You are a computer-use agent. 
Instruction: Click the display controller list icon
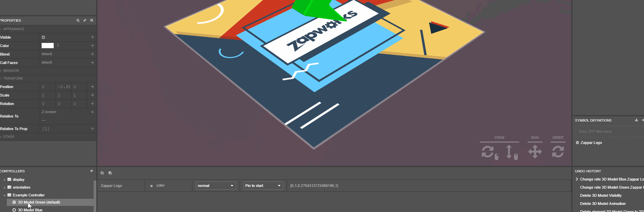pyautogui.click(x=10, y=179)
